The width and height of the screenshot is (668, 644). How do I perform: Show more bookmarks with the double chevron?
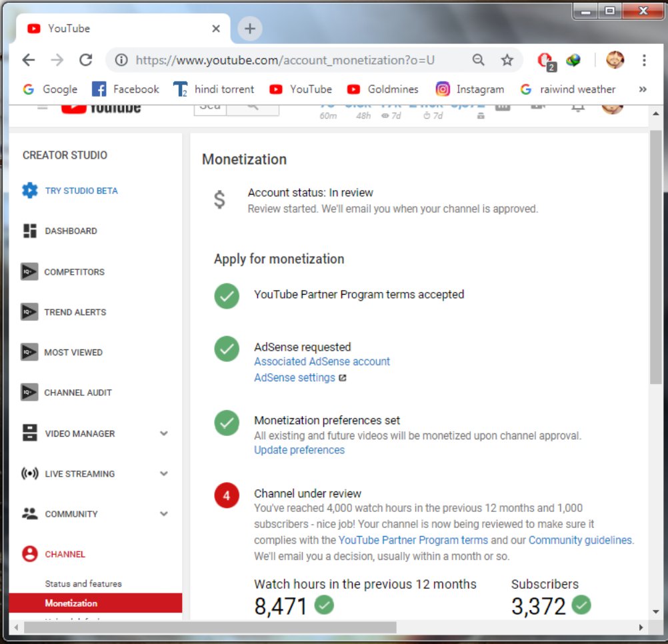[x=643, y=89]
